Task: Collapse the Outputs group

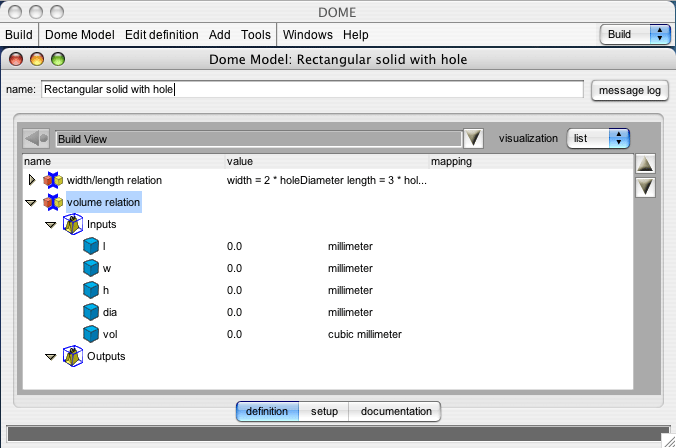Action: tap(51, 357)
